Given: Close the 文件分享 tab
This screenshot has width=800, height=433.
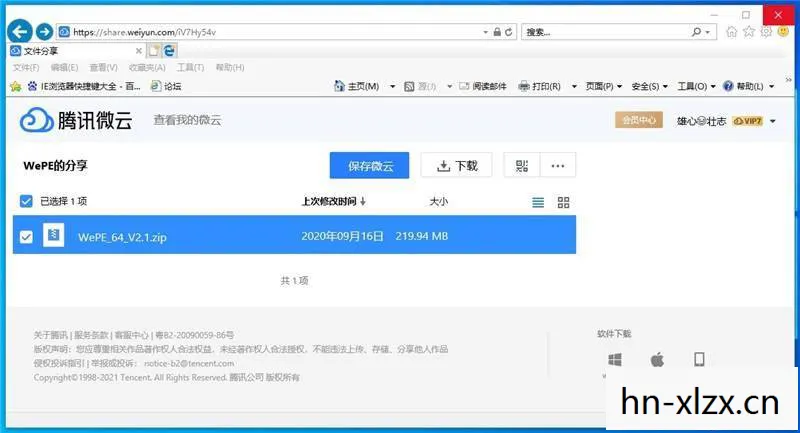Looking at the screenshot, I should point(138,50).
